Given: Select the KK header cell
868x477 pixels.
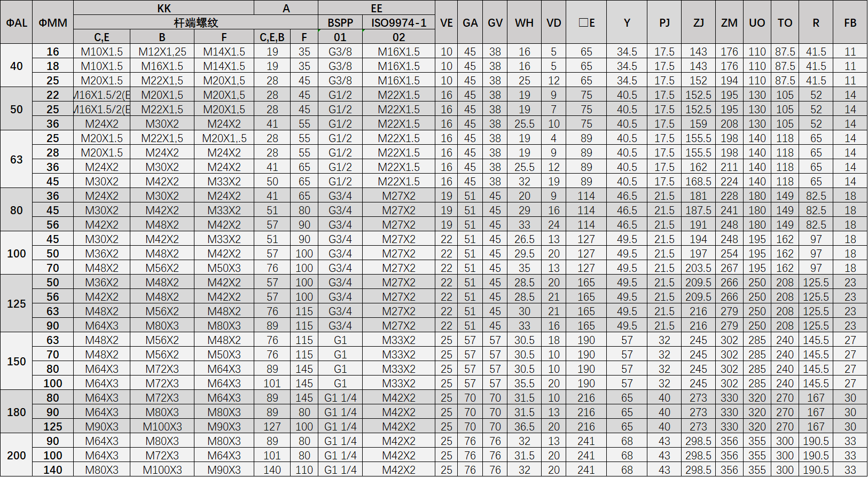Looking at the screenshot, I should (163, 8).
